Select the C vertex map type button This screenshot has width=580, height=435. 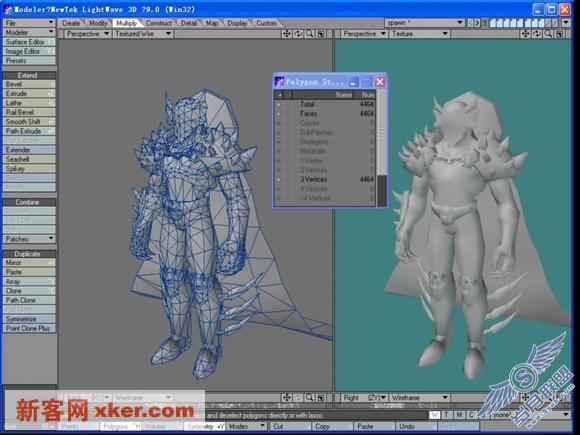point(471,415)
